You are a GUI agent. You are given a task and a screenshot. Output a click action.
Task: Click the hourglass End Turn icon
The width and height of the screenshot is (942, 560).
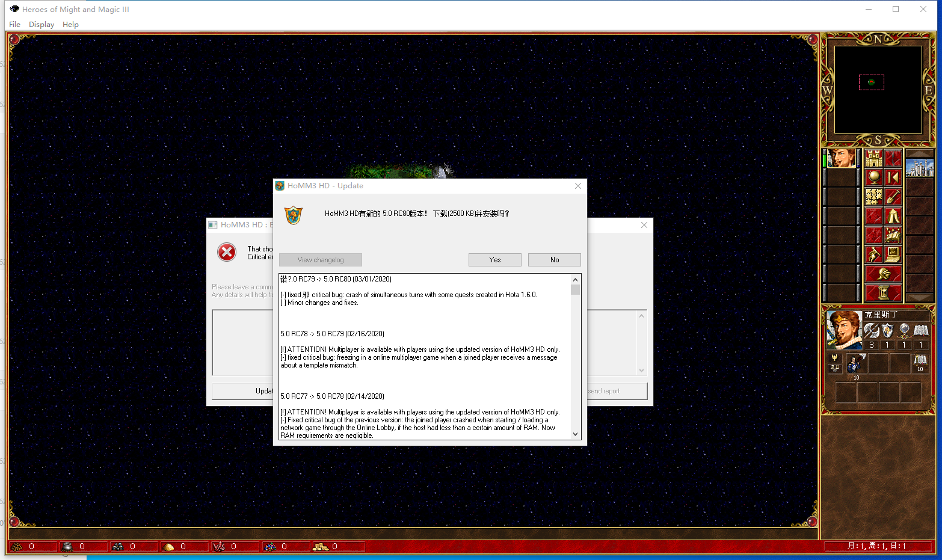[883, 293]
